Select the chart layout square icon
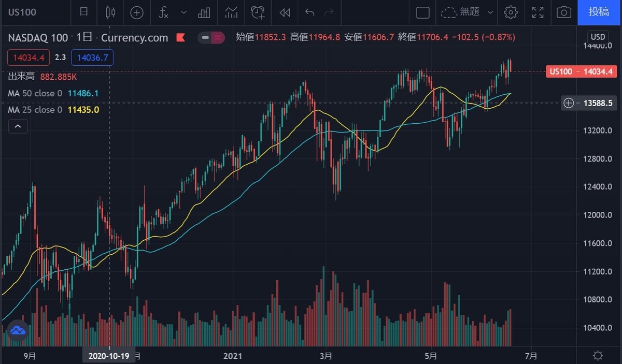The height and width of the screenshot is (364, 622). tap(423, 12)
